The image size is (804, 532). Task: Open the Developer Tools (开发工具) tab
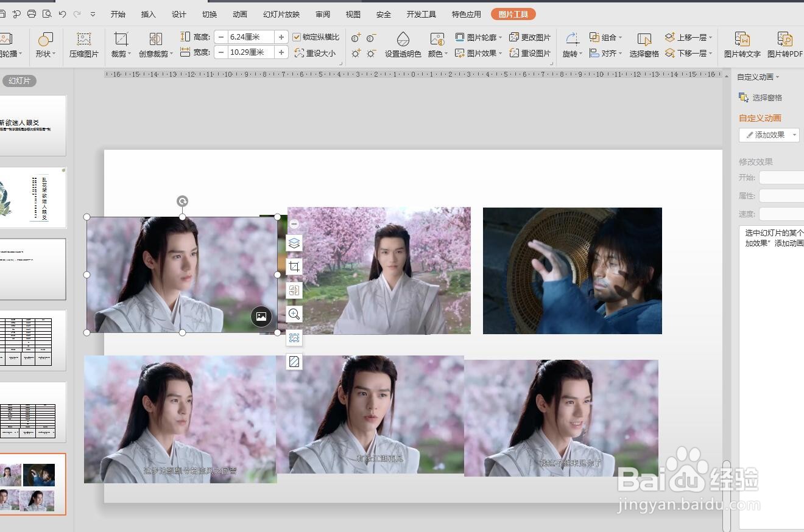pyautogui.click(x=421, y=14)
